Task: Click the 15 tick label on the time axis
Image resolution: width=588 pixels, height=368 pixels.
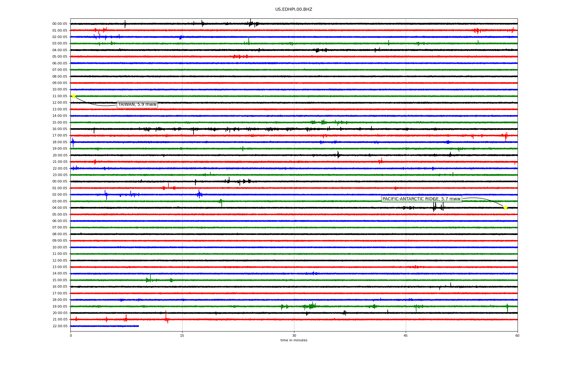Action: click(182, 335)
